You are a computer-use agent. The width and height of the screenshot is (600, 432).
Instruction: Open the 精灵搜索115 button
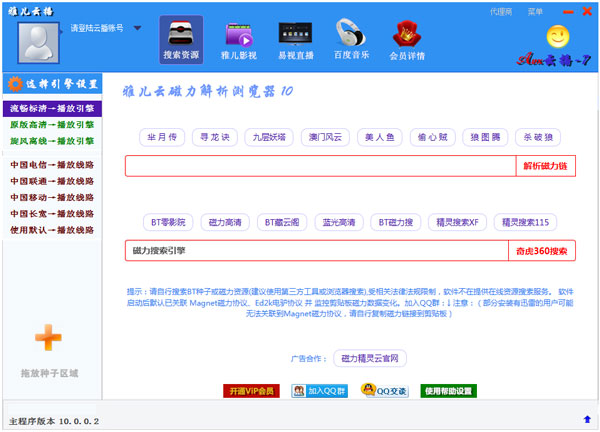click(525, 222)
